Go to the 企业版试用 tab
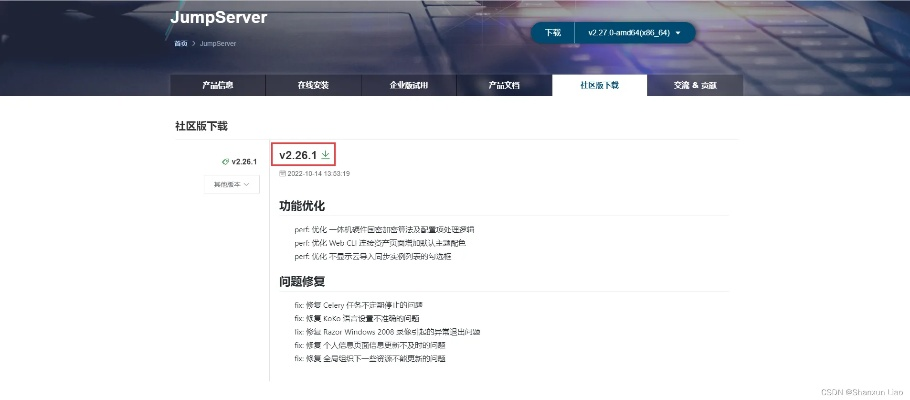This screenshot has height=400, width=910. pyautogui.click(x=408, y=86)
